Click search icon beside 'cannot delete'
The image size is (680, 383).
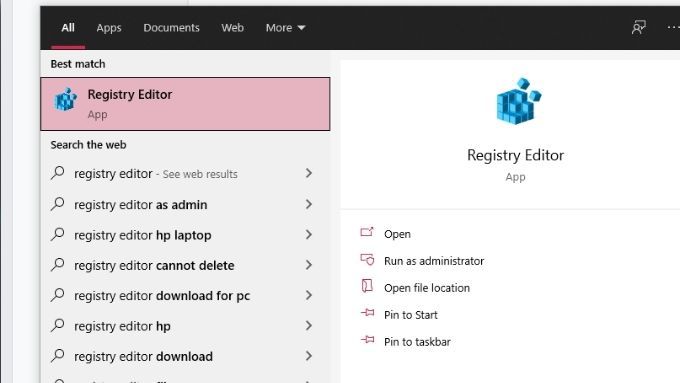57,265
